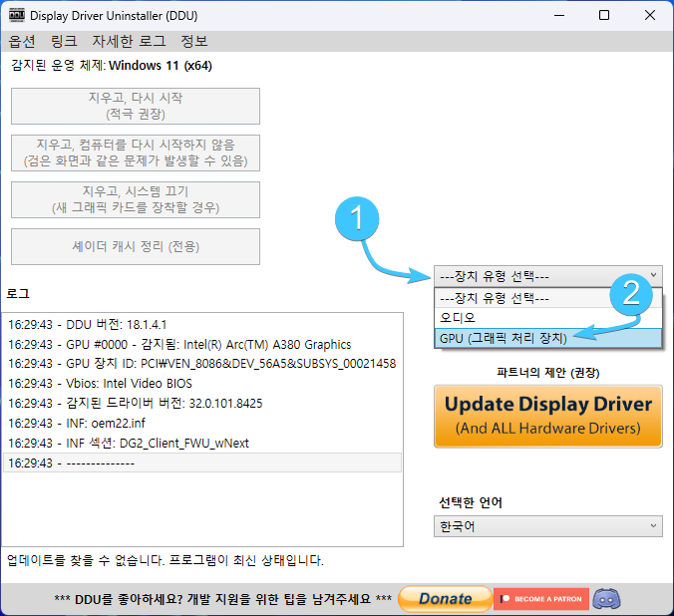
Task: Open the 링크 menu
Action: click(x=63, y=42)
